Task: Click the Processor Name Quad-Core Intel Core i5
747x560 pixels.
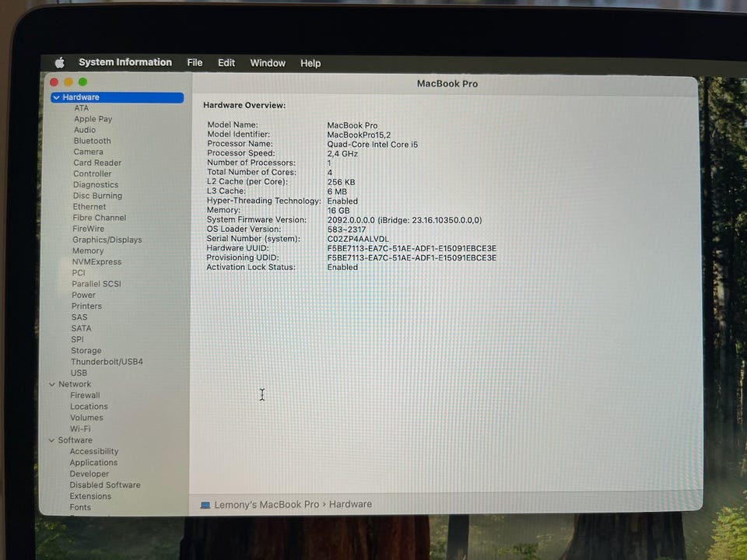Action: (372, 145)
